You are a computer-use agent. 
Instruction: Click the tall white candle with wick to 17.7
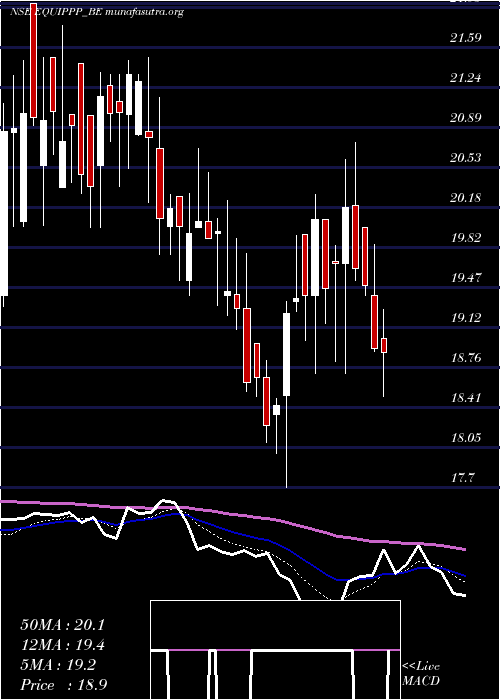pyautogui.click(x=286, y=354)
